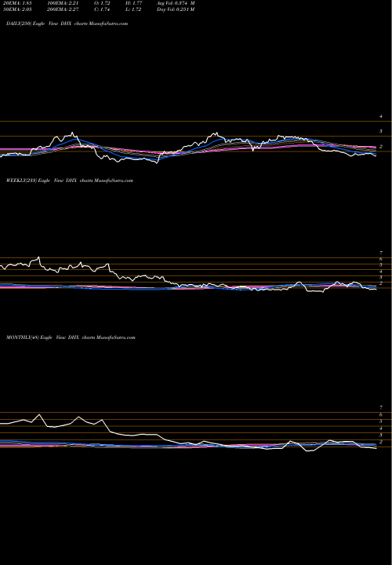
Task: Click the 2 axis label on monthly chart
Action: 380,442
